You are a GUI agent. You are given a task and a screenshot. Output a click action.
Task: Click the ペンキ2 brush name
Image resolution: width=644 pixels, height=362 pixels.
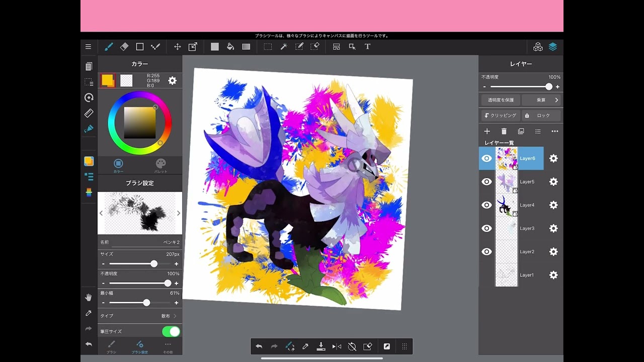click(x=172, y=242)
